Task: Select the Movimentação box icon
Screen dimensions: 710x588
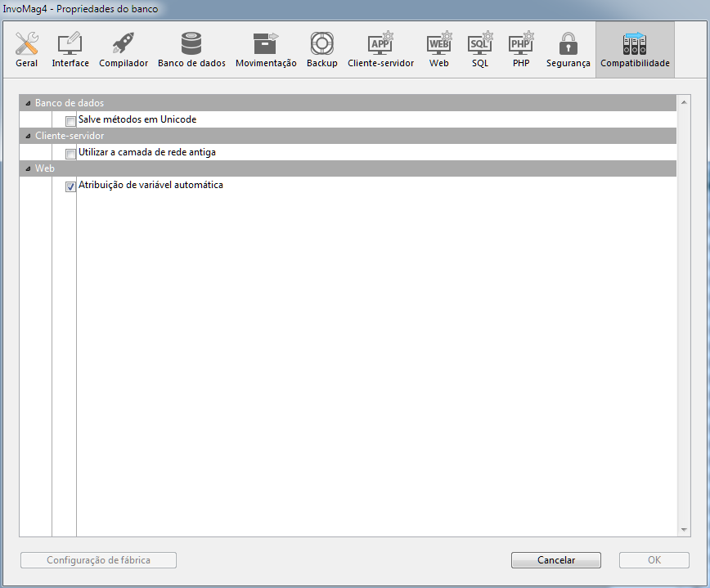Action: click(265, 43)
